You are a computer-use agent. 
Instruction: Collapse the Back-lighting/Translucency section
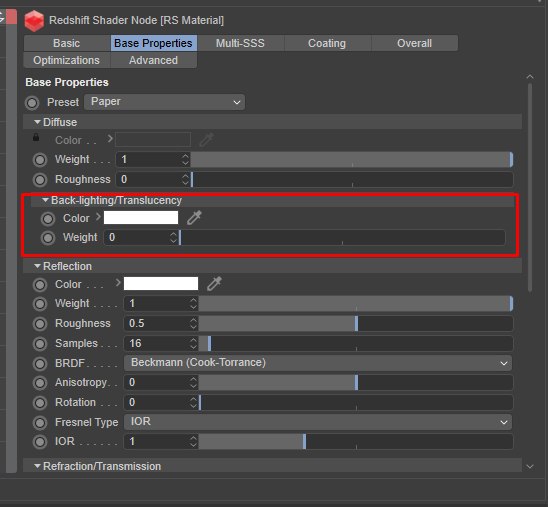pyautogui.click(x=45, y=200)
